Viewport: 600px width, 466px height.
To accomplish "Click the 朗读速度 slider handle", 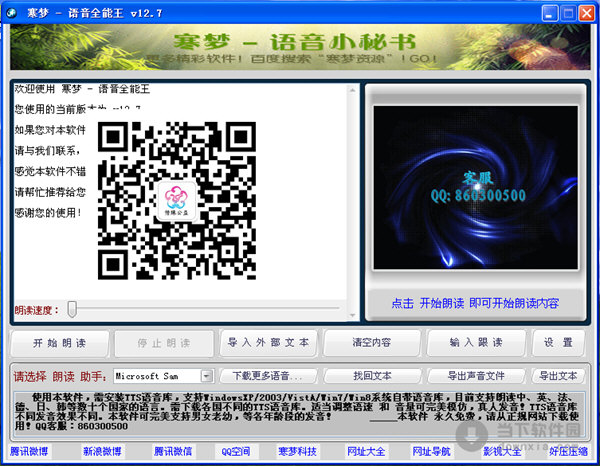I will pos(72,309).
